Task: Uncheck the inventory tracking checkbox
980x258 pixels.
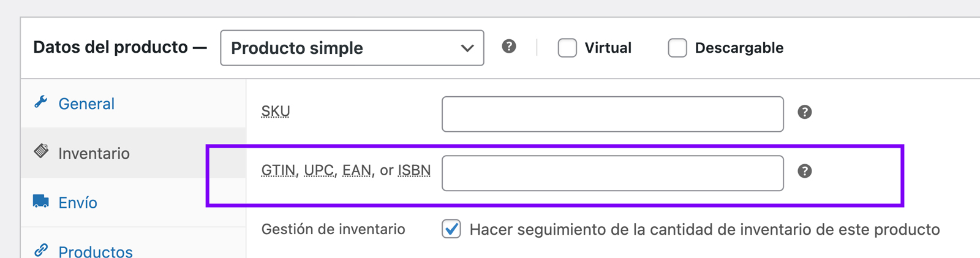Action: (x=451, y=229)
